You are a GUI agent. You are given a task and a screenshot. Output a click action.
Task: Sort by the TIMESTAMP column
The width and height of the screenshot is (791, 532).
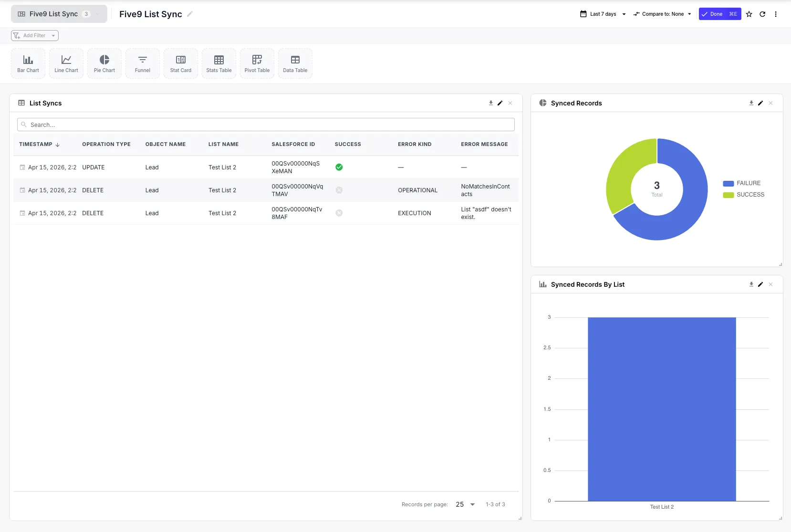(x=39, y=144)
